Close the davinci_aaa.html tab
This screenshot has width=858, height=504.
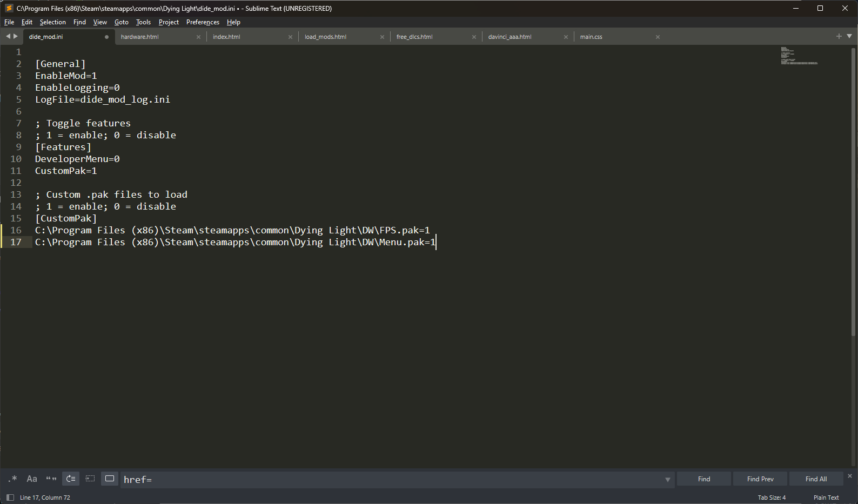566,37
